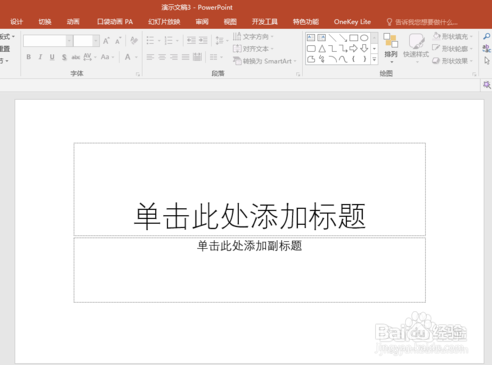Open 文字方向 text direction menu
This screenshot has width=492, height=365.
tap(253, 36)
